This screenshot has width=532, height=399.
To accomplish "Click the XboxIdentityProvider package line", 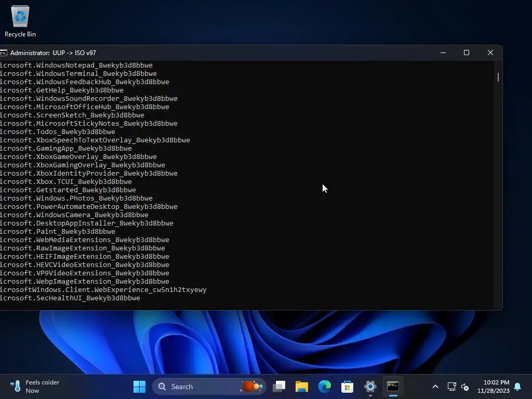I will point(88,174).
